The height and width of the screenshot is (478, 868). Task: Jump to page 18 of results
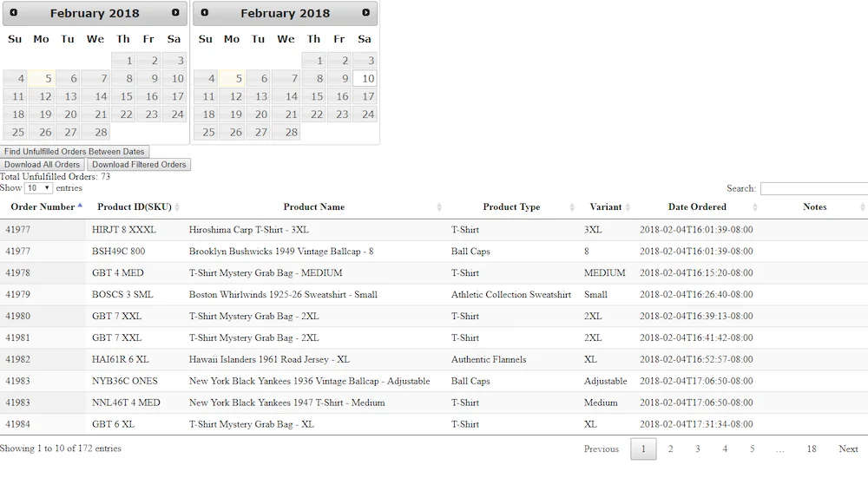811,449
